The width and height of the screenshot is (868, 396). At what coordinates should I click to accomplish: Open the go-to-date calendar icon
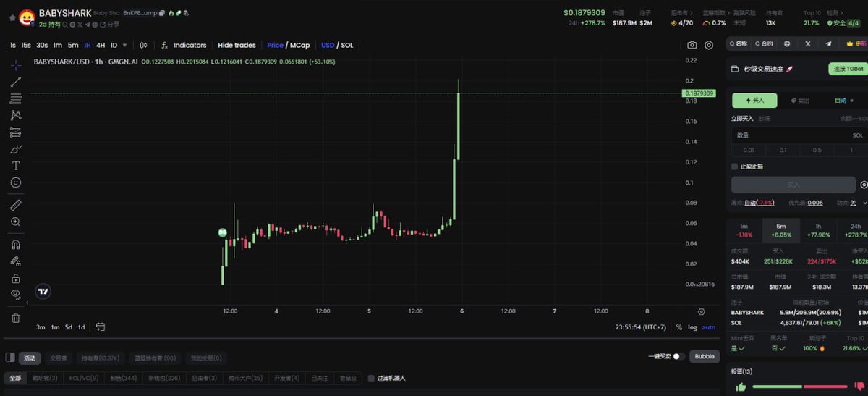point(100,327)
